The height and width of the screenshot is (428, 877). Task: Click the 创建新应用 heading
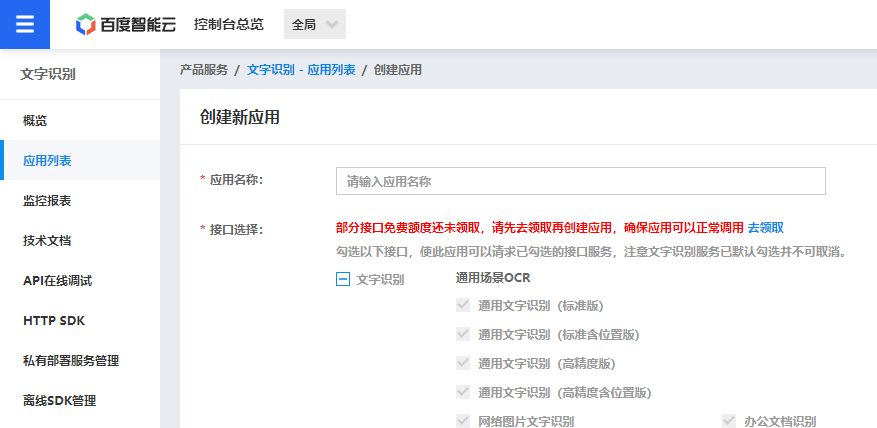[239, 117]
